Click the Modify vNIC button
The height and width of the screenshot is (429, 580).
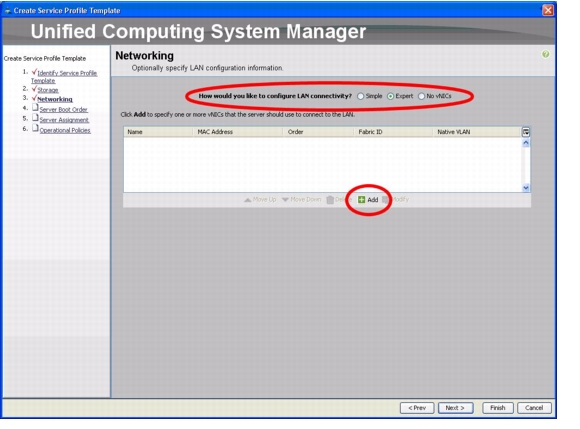[x=395, y=200]
